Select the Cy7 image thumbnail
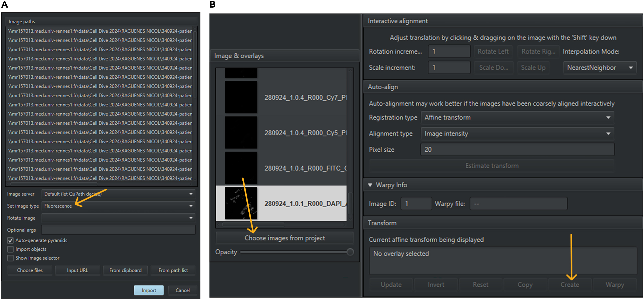 [241, 97]
